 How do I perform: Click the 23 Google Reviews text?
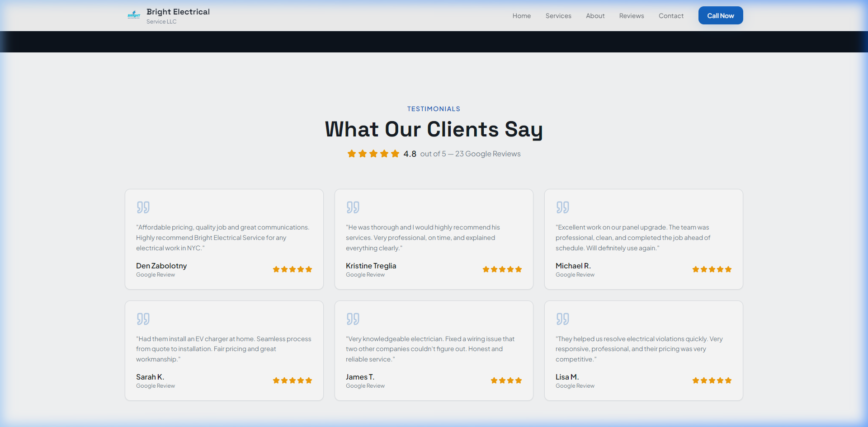click(488, 154)
